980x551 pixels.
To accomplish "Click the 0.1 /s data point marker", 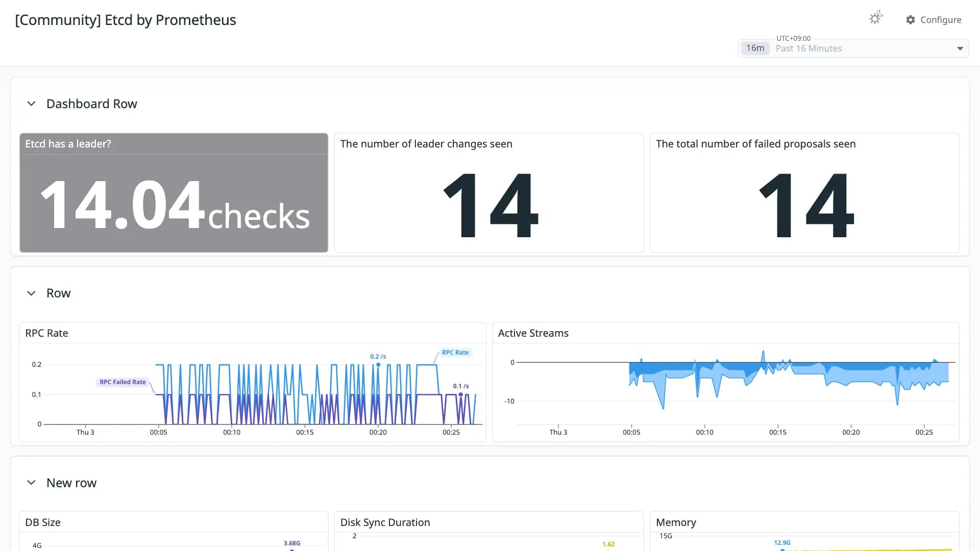I will pyautogui.click(x=461, y=394).
